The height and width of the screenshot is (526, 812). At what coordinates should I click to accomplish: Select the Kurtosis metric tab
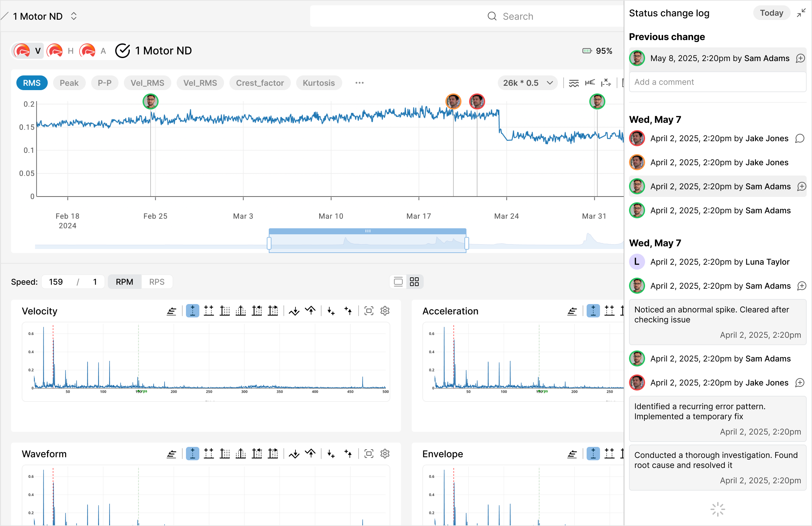pos(318,83)
